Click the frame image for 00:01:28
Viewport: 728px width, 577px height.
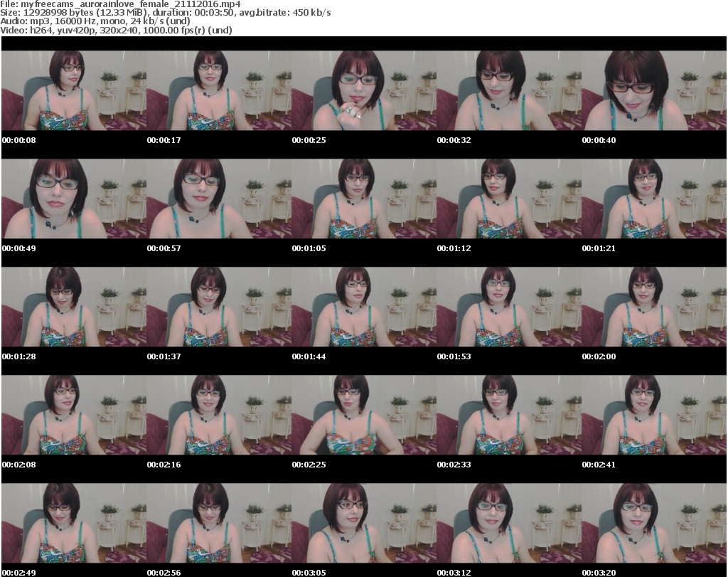click(x=74, y=307)
